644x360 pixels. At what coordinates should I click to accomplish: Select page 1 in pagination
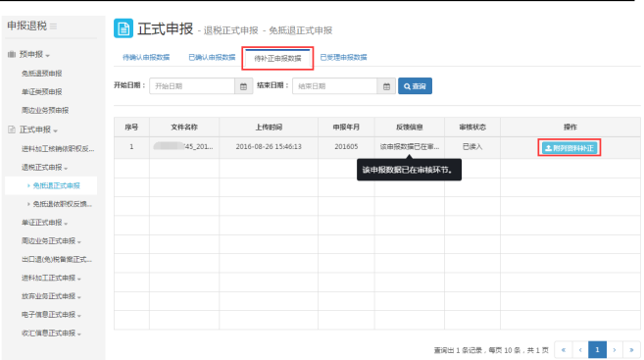[x=597, y=350]
